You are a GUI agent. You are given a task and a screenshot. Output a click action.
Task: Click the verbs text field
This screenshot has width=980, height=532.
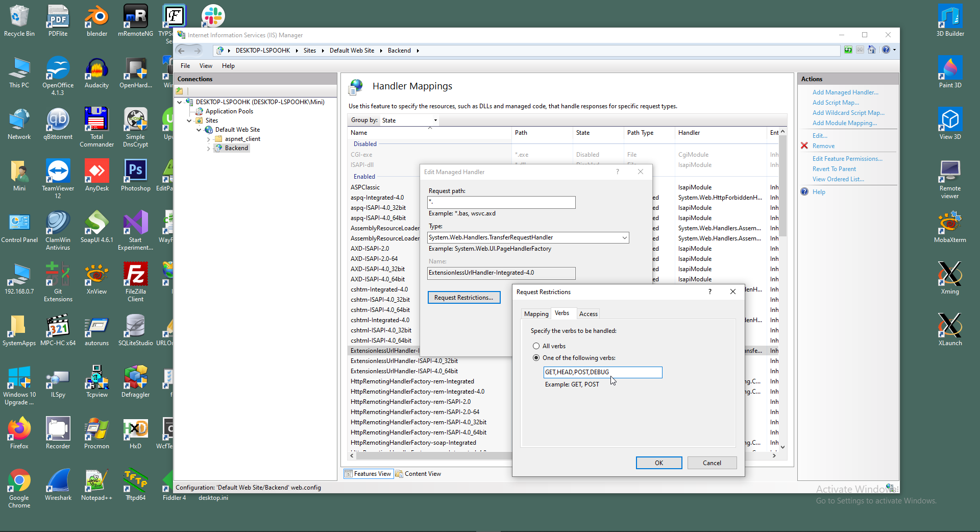(x=603, y=372)
